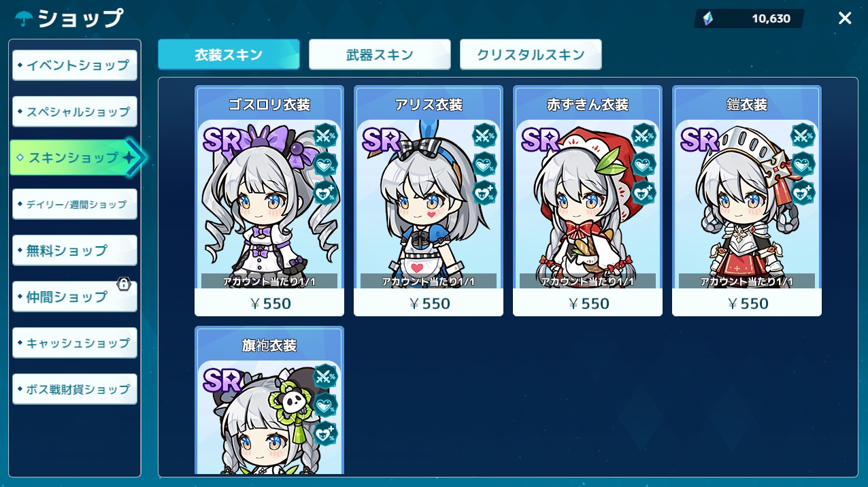Viewport: 868px width, 487px height.
Task: Click the SR rarity badge on 赤ずきん衣装
Action: (x=540, y=139)
